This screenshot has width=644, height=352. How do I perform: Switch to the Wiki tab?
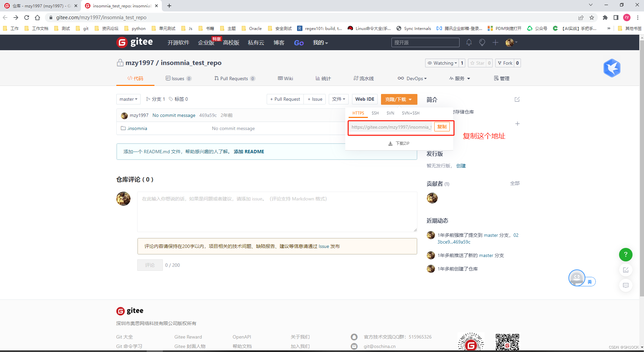(285, 78)
